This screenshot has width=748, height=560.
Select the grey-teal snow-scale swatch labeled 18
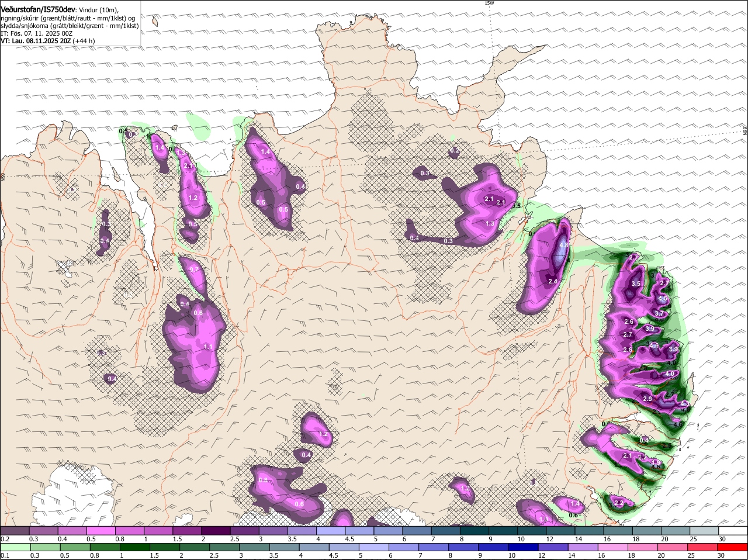click(x=647, y=531)
